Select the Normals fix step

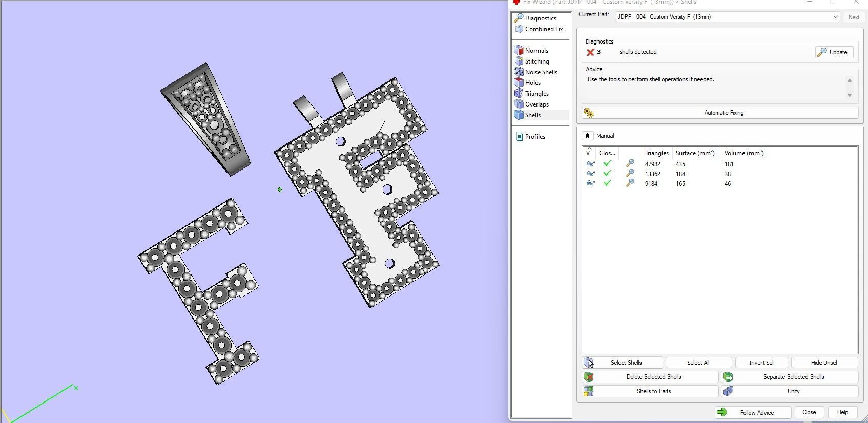coord(536,51)
